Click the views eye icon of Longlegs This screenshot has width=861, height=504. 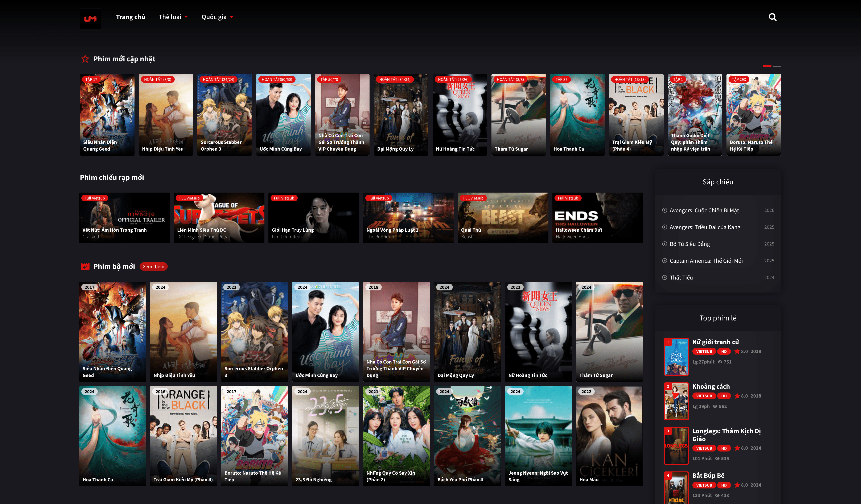coord(717,459)
